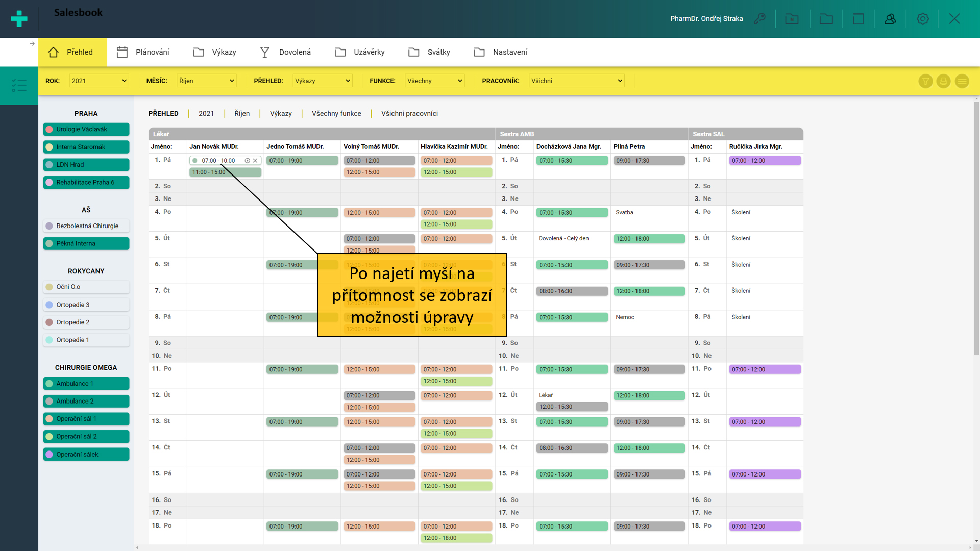Toggle Bezbolestná Chirurgie workplace filter
The image size is (980, 551).
pyautogui.click(x=86, y=226)
